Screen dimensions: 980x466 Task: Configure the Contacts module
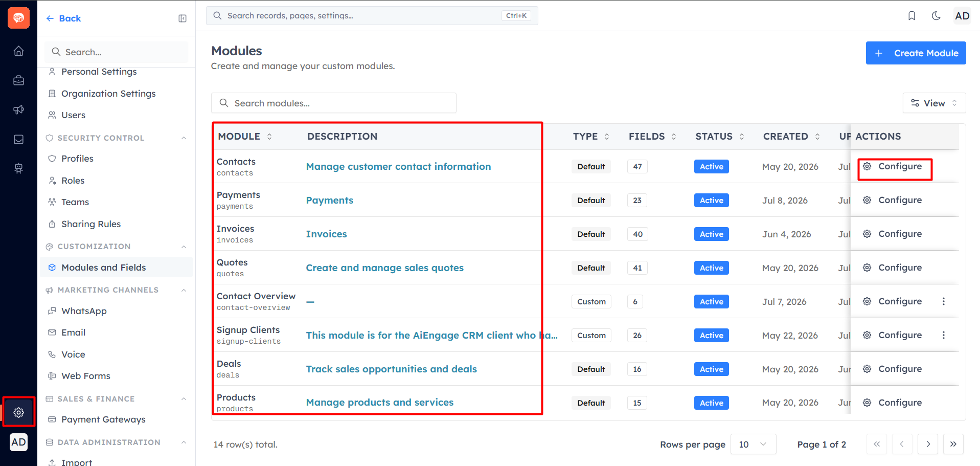pyautogui.click(x=893, y=167)
